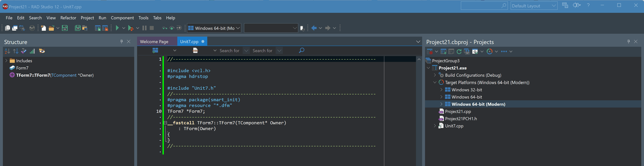Viewport: 644px width, 166px height.
Task: Toggle Form/Unit view icon
Action: pyautogui.click(x=22, y=28)
